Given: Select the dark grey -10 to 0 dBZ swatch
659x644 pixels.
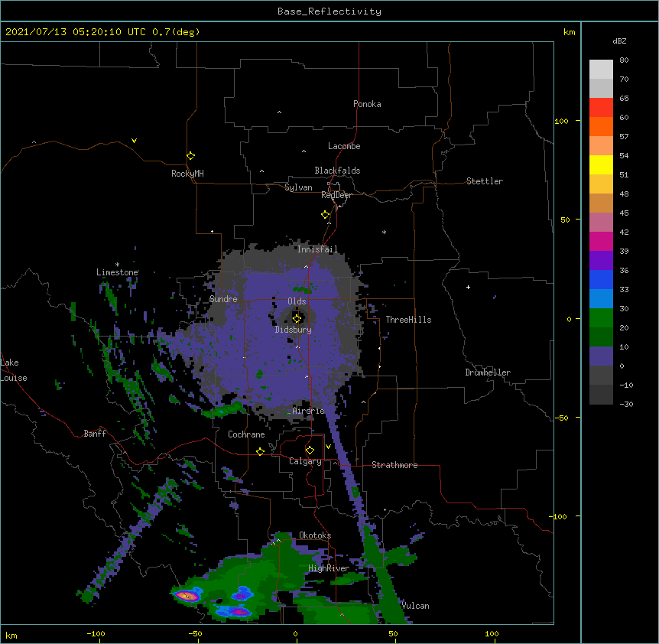Looking at the screenshot, I should [x=601, y=376].
